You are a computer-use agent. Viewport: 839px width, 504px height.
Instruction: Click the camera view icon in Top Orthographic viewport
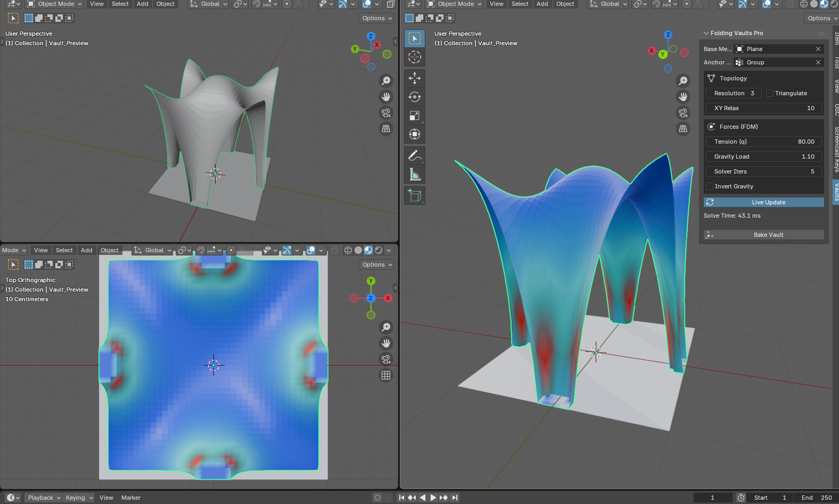[386, 359]
